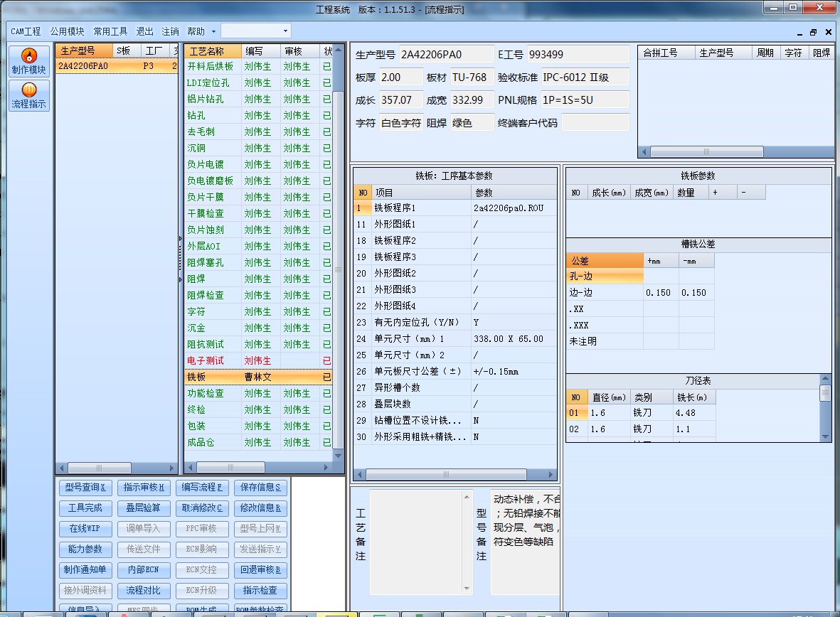Click the 型号备注 text area
Screen dimensions: 840x617
pyautogui.click(x=525, y=542)
